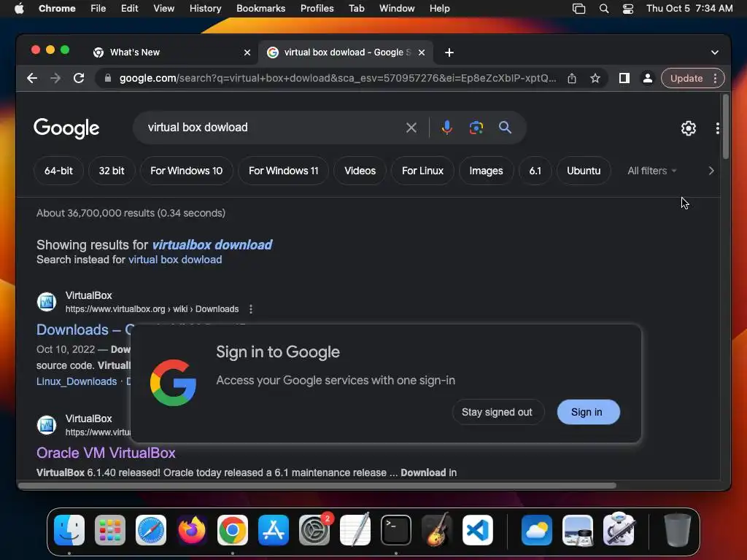The height and width of the screenshot is (560, 747).
Task: Open the Profiles menu
Action: pos(317,9)
